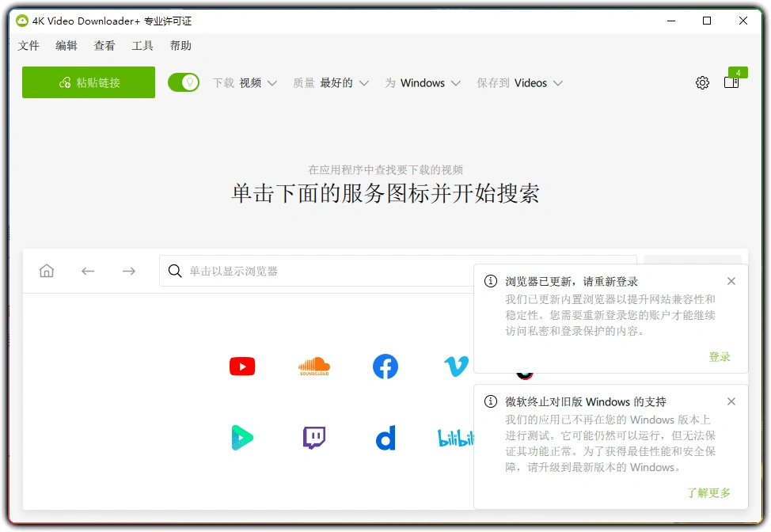Image resolution: width=771 pixels, height=532 pixels.
Task: Open the 编辑 menu
Action: point(66,46)
